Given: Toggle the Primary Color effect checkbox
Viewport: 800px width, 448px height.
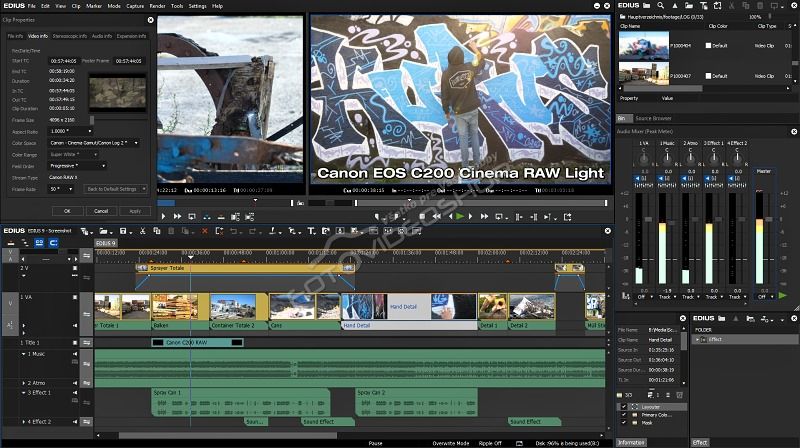Looking at the screenshot, I should tap(623, 415).
